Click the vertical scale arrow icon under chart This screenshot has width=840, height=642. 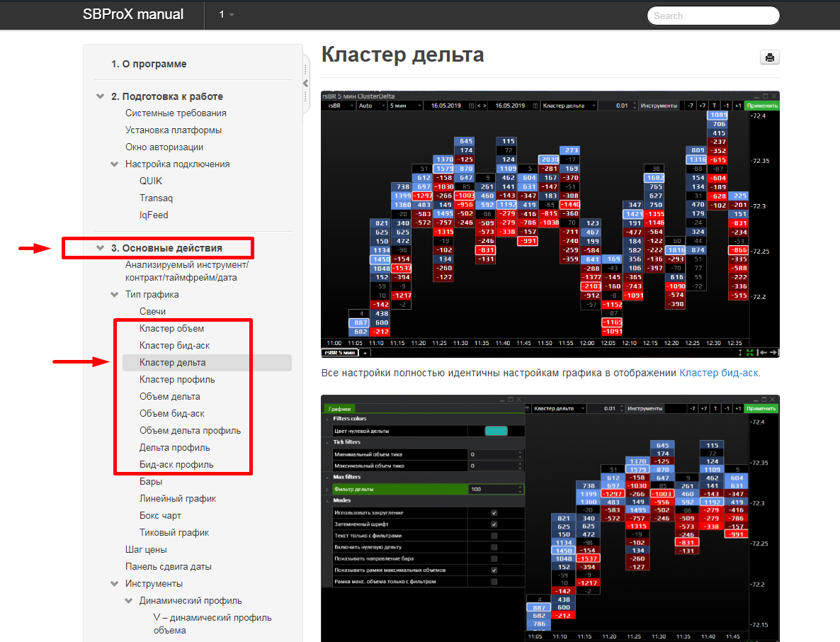(x=740, y=352)
